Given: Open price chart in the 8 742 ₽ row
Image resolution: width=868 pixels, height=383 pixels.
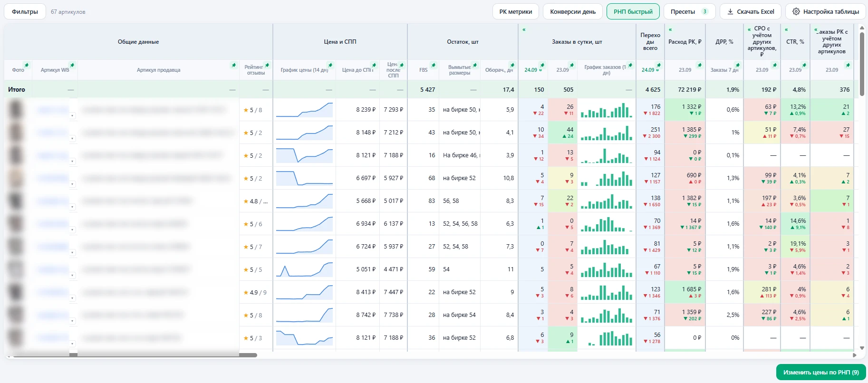Looking at the screenshot, I should (x=304, y=315).
